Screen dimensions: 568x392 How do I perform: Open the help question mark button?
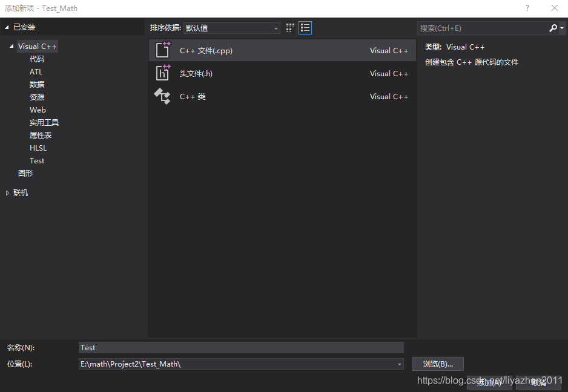pos(527,8)
